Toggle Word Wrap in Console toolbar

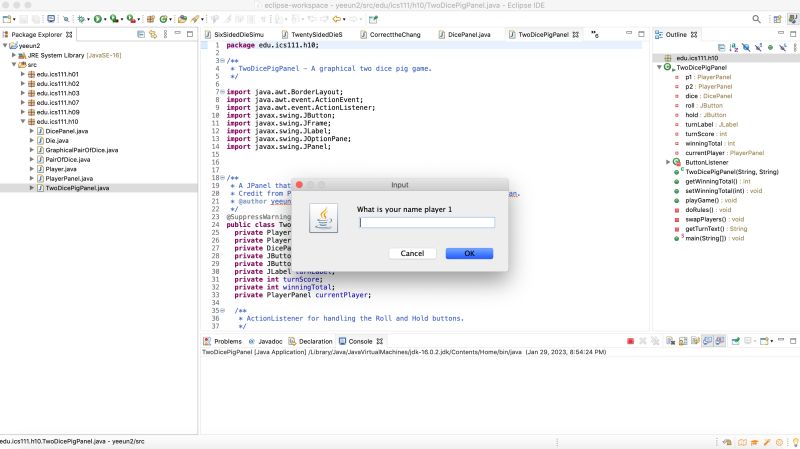coord(695,341)
